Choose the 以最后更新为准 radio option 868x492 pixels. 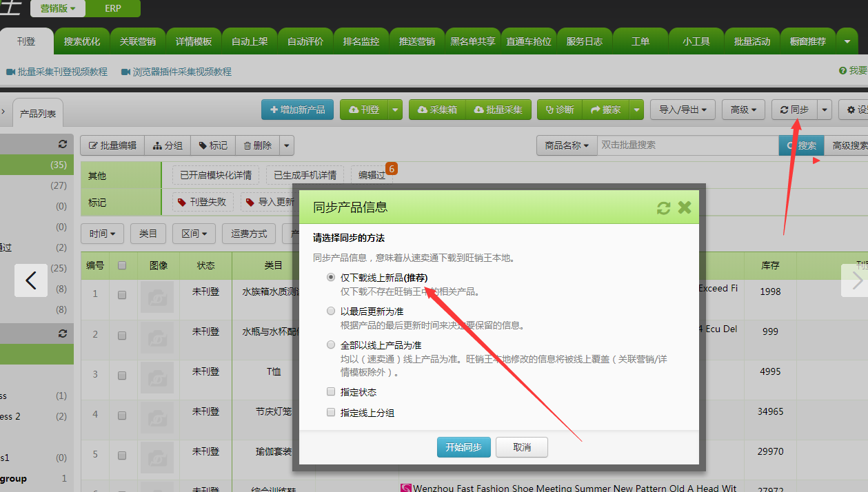click(331, 311)
